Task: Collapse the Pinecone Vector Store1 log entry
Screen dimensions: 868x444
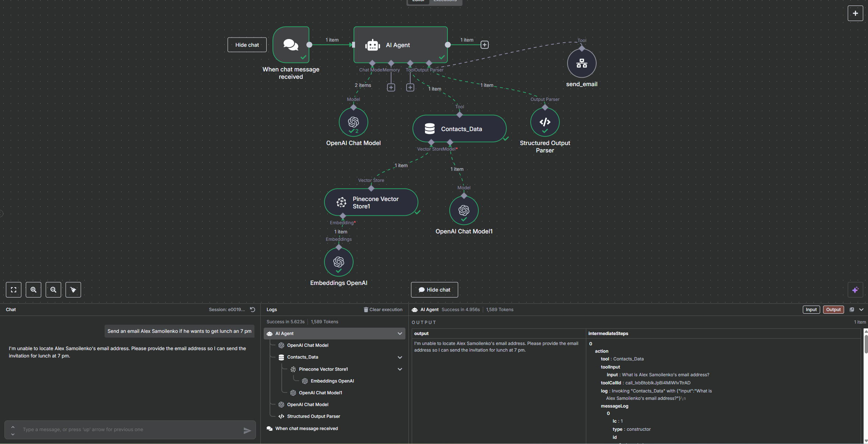Action: tap(400, 369)
